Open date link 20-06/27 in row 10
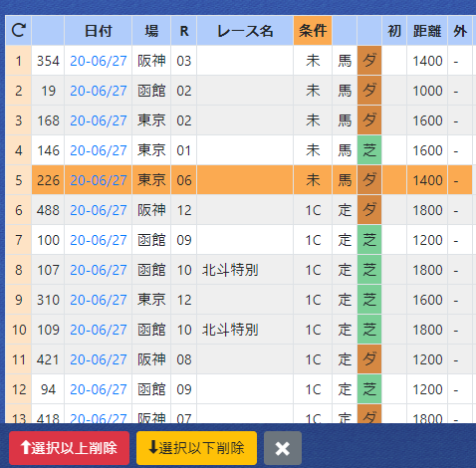Viewport: 476px width, 468px height. tap(99, 330)
